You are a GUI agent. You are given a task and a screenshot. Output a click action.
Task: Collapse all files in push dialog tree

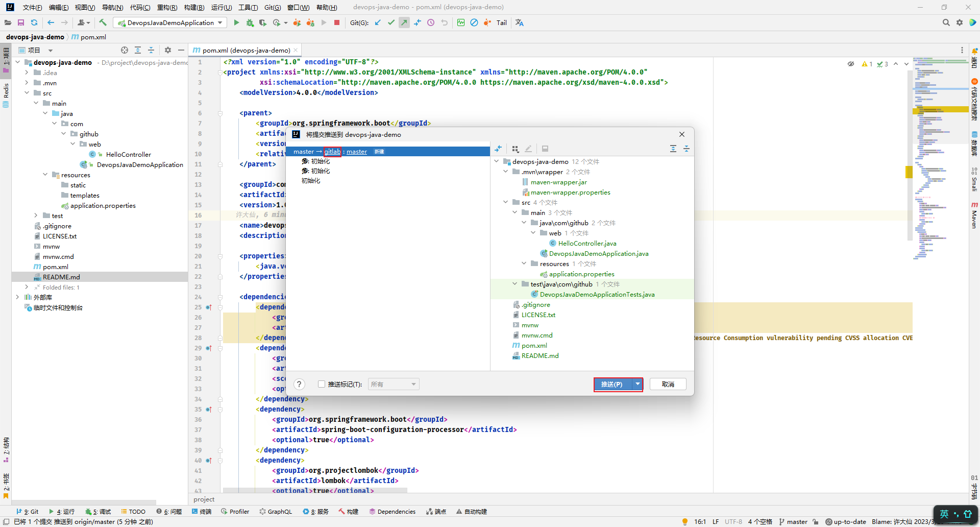(687, 149)
